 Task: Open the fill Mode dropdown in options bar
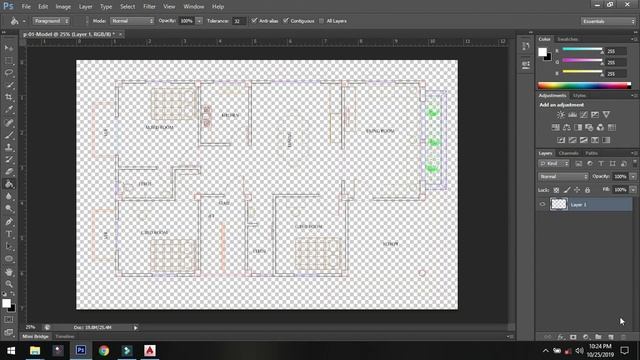132,21
